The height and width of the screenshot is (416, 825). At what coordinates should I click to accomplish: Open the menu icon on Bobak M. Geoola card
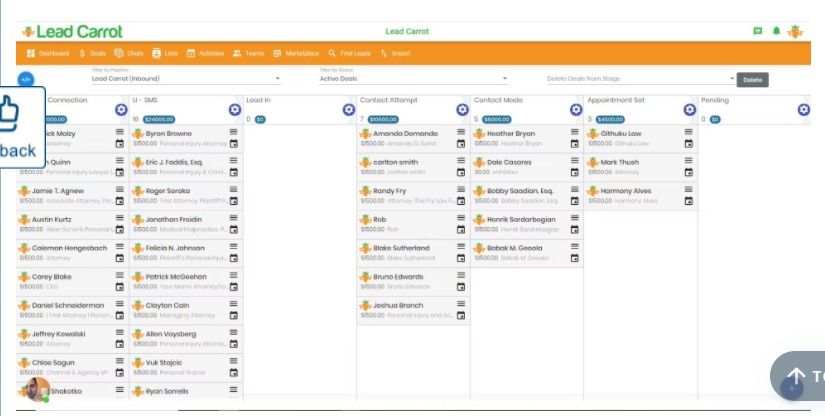coord(575,246)
